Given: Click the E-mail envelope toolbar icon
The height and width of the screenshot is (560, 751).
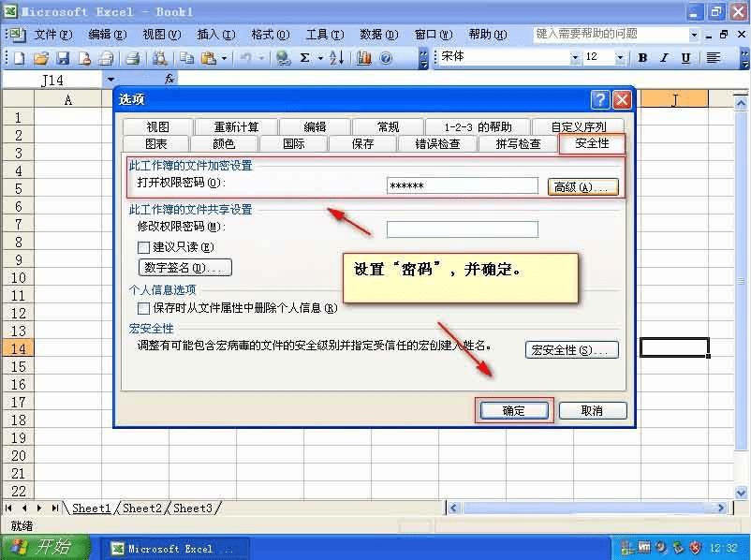Looking at the screenshot, I should coord(106,58).
